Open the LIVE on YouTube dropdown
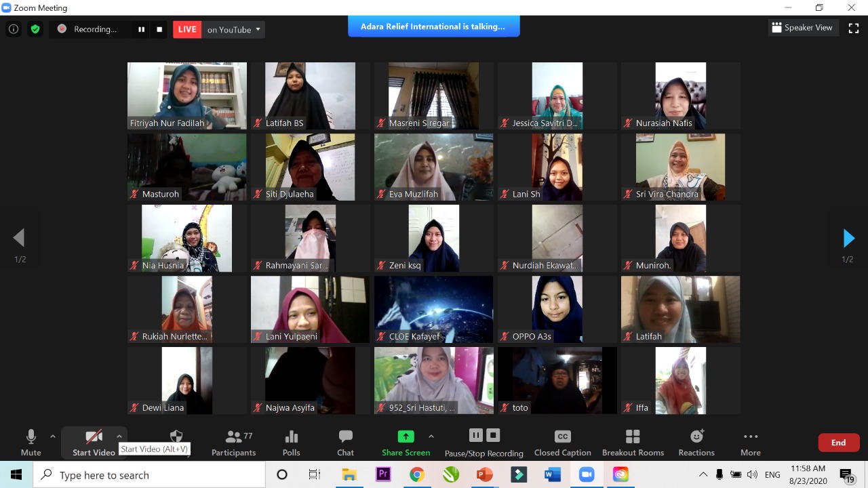Image resolution: width=868 pixels, height=488 pixels. point(234,30)
